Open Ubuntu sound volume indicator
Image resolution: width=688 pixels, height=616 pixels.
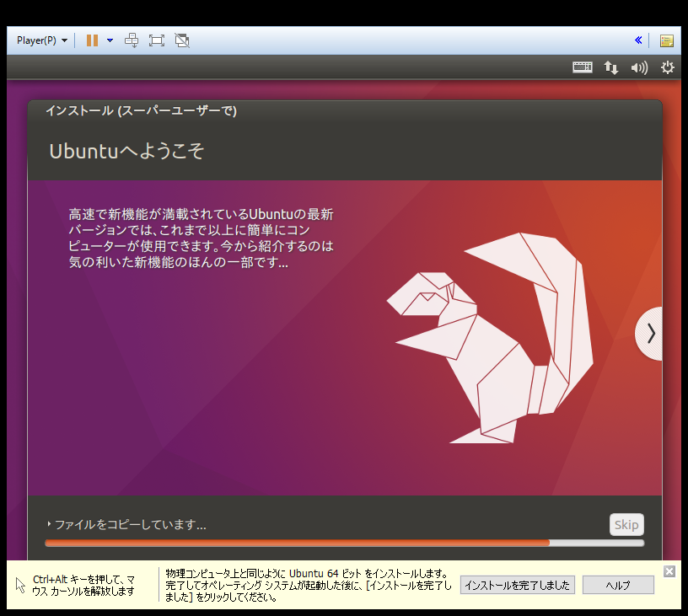639,67
